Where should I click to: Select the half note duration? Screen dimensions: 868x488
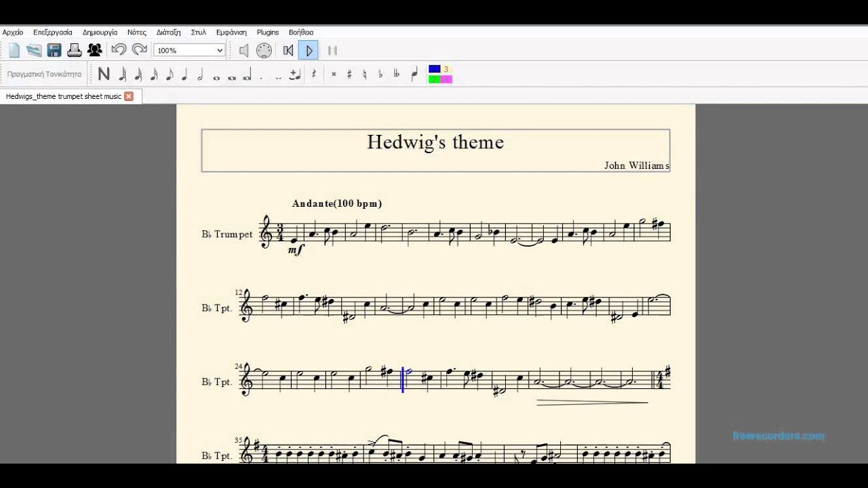[x=200, y=75]
